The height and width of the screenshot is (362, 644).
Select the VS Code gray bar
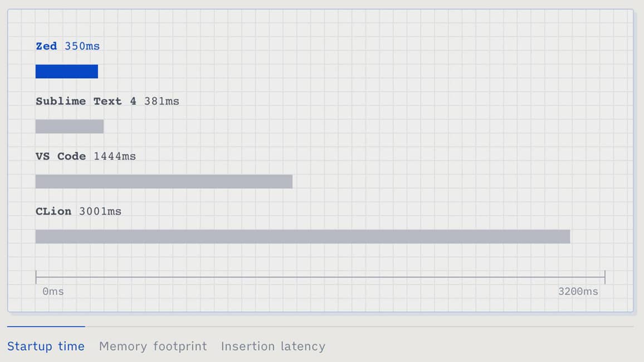pyautogui.click(x=164, y=182)
